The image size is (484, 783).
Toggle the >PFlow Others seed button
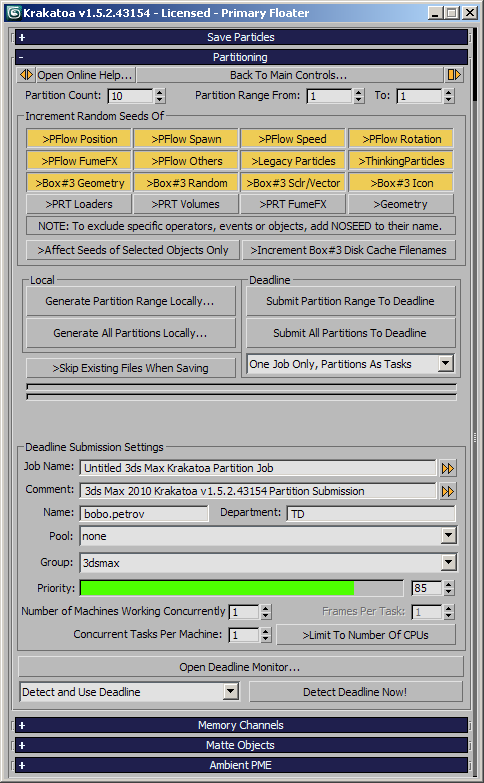186,161
